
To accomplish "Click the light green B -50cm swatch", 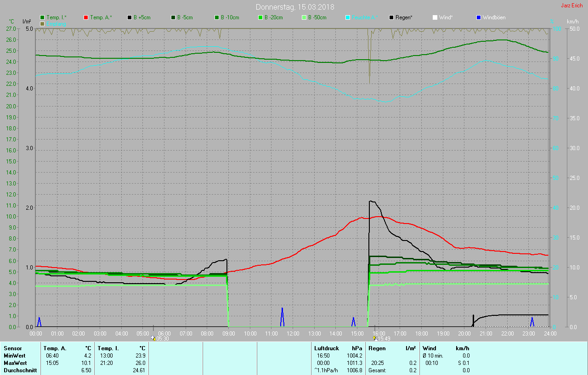I will [x=304, y=17].
